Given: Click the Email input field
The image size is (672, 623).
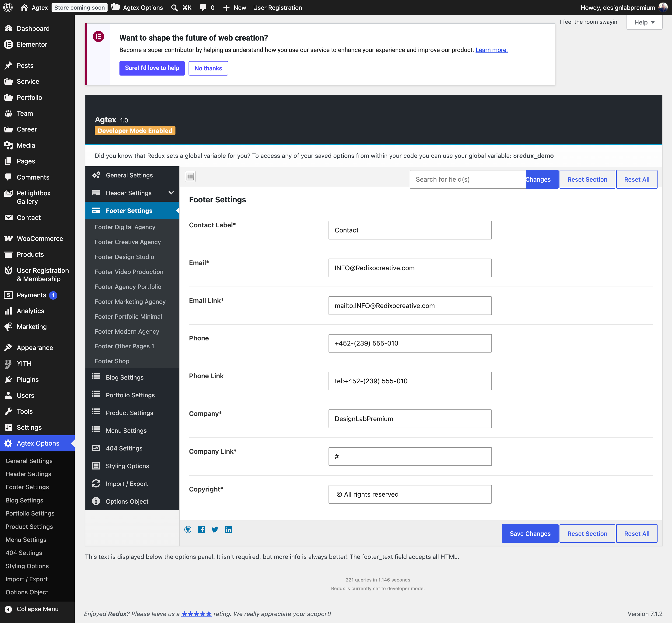Looking at the screenshot, I should coord(410,268).
